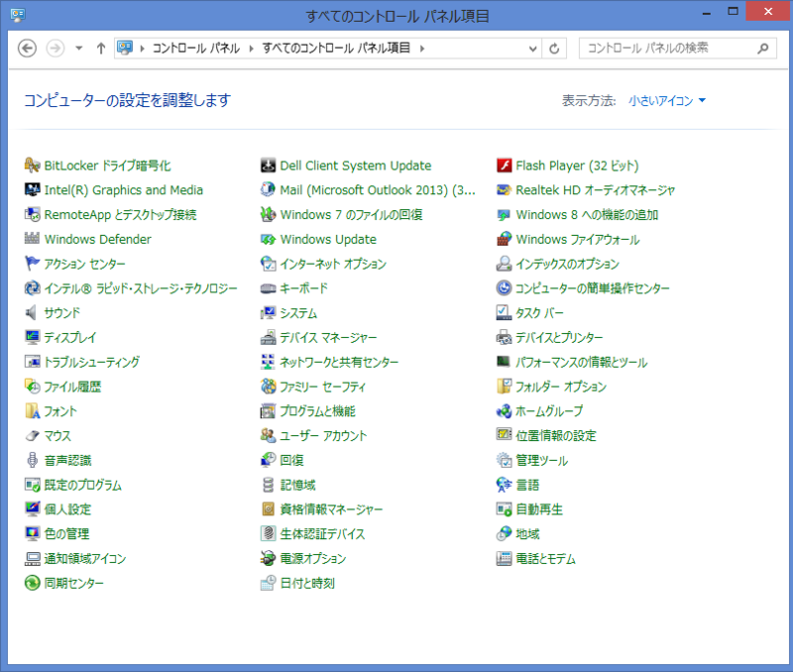Screen dimensions: 793x672
Task: Refresh the control panel view
Action: (554, 49)
